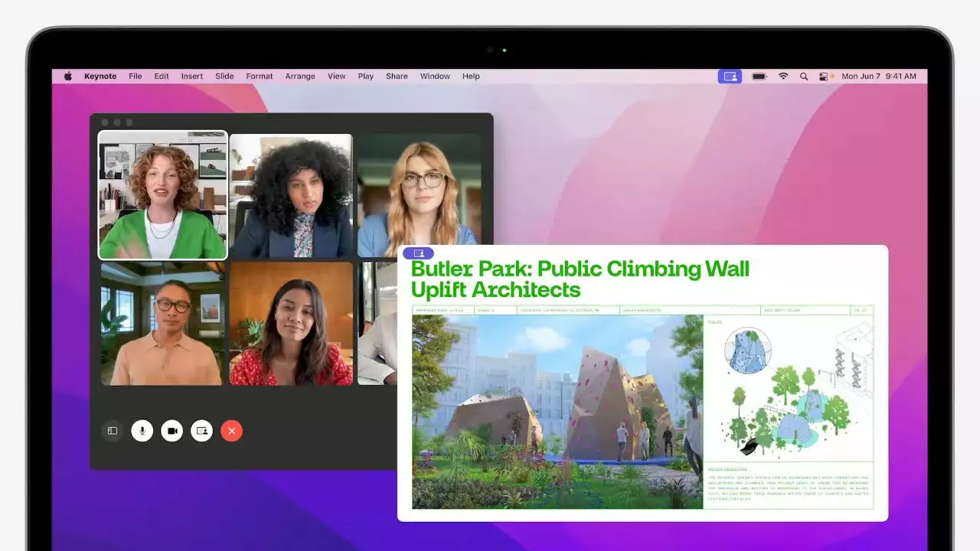980x551 pixels.
Task: Turn off the FaceTime camera
Action: pos(171,431)
